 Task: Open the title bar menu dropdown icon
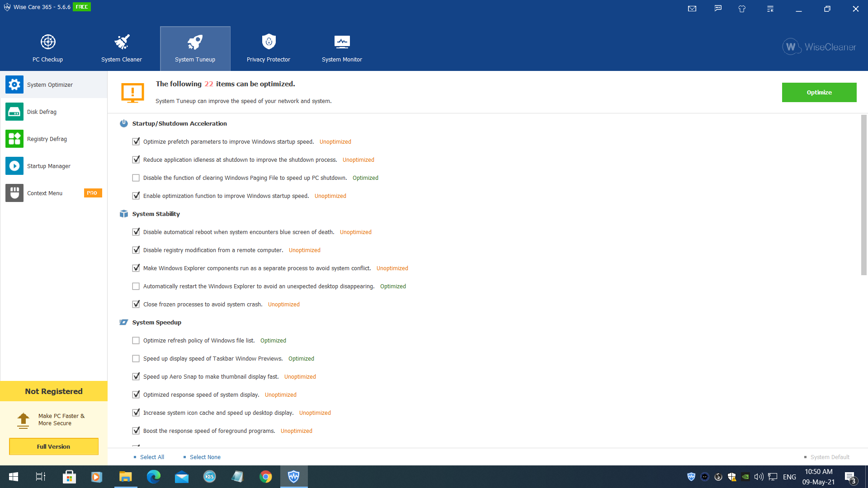tap(770, 9)
